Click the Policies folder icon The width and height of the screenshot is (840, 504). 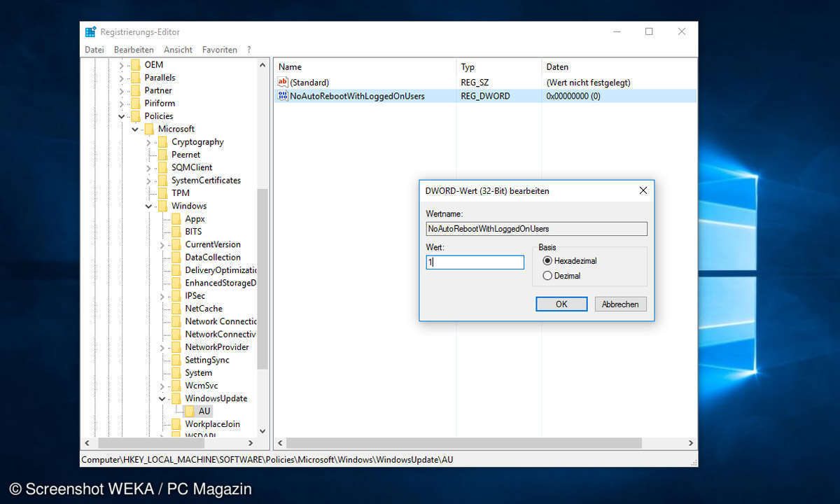[x=136, y=116]
